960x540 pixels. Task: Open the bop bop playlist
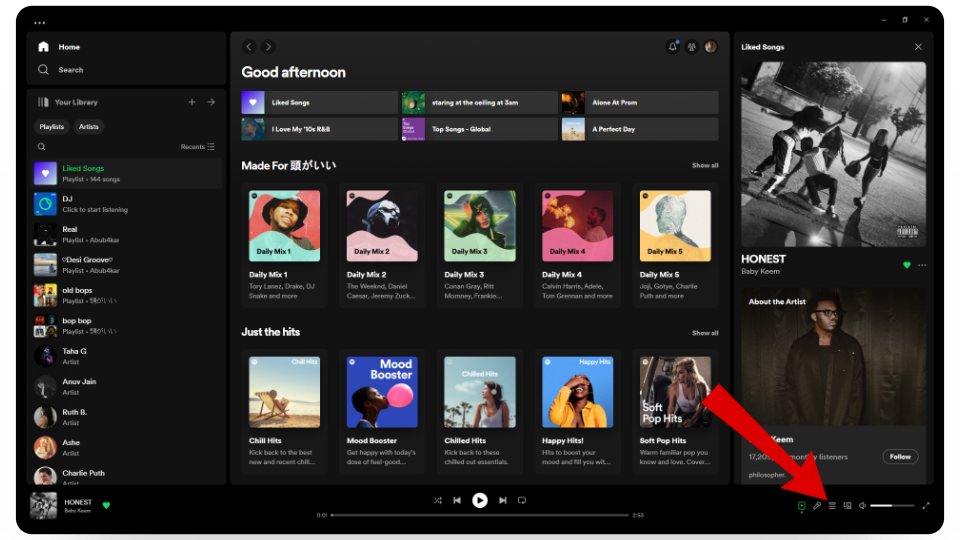coord(127,326)
